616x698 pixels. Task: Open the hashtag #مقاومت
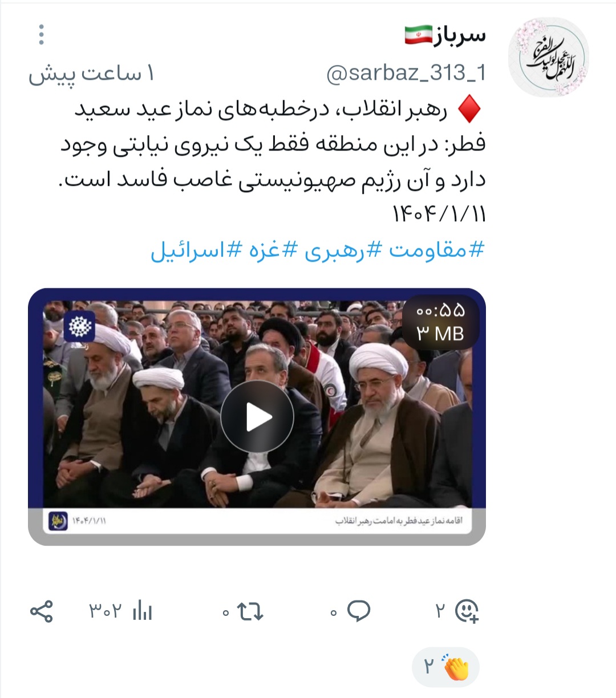(x=436, y=250)
